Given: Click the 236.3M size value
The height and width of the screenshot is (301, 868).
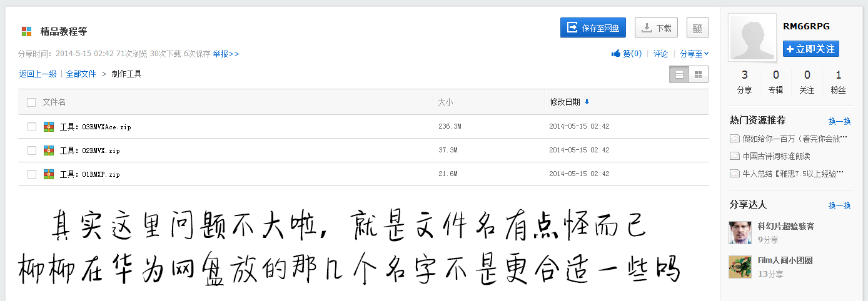Looking at the screenshot, I should (x=450, y=127).
